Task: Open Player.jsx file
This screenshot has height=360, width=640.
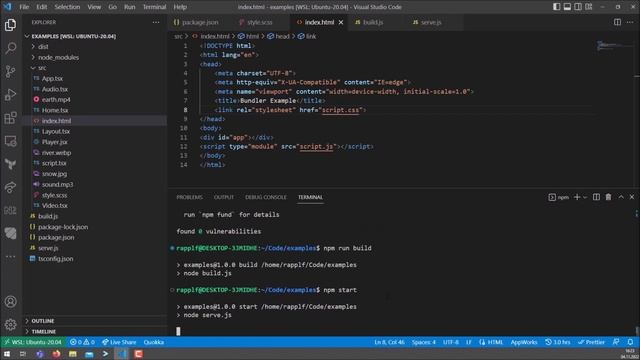Action: (95, 142)
